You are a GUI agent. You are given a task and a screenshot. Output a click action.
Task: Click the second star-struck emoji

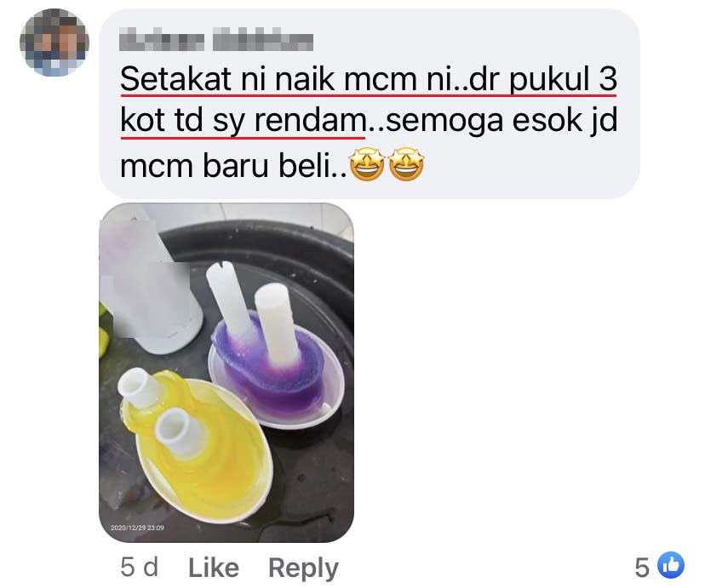406,164
